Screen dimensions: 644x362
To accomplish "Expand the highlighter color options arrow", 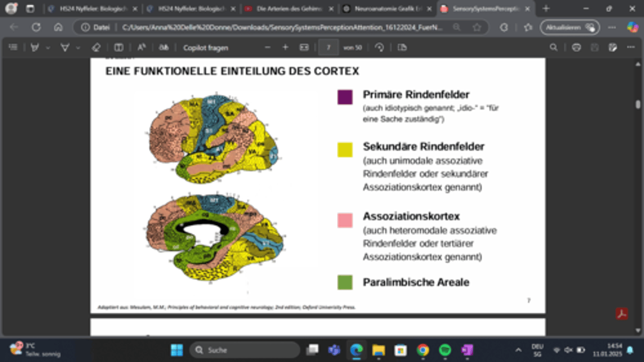I will (47, 47).
